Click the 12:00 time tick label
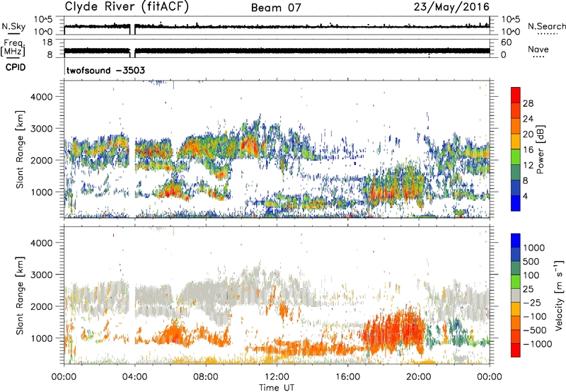The width and height of the screenshot is (566, 392). [277, 377]
